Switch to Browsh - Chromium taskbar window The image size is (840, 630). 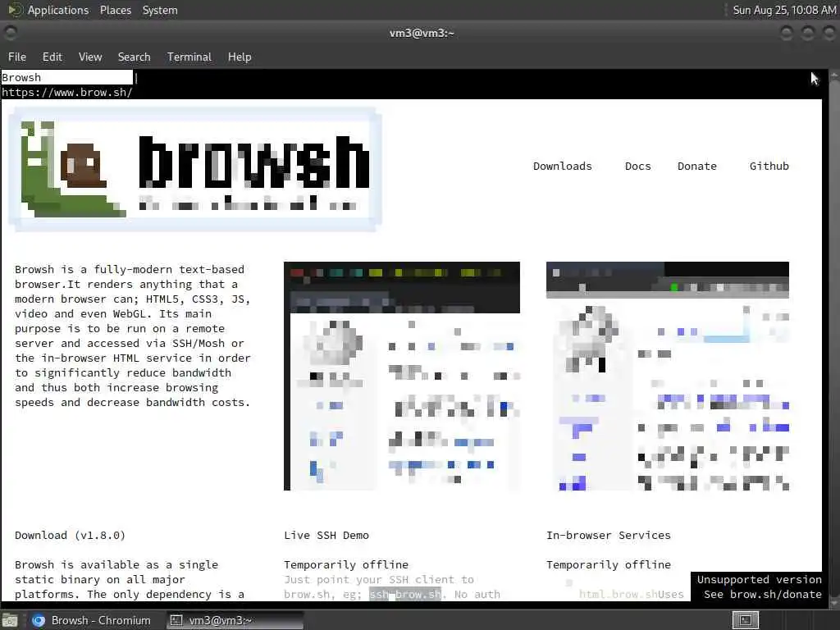pyautogui.click(x=92, y=620)
